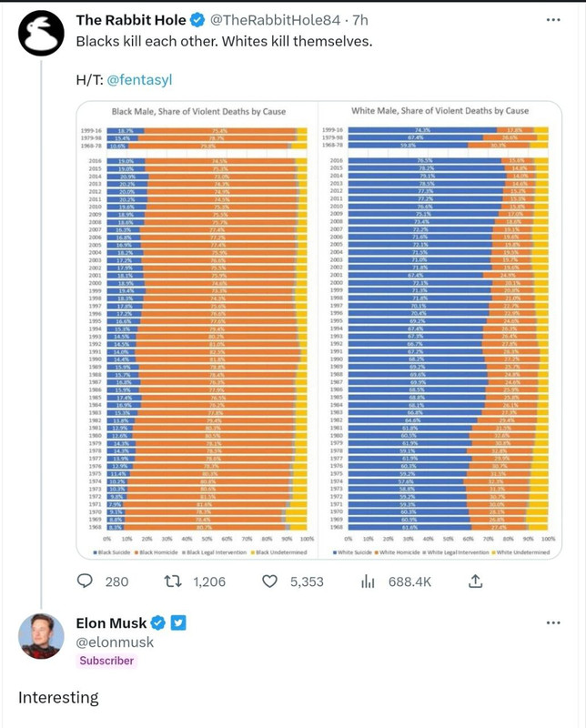Click the Twitter affiliation badge next to Elon Musk
The image size is (586, 728).
[x=179, y=623]
